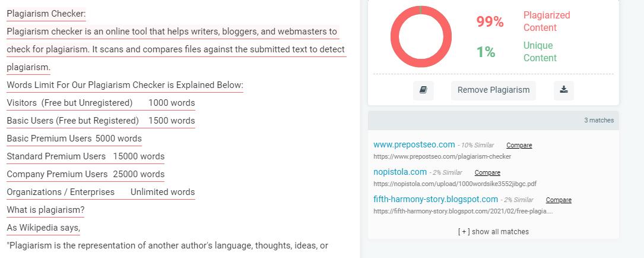Image resolution: width=644 pixels, height=258 pixels.
Task: Click the 3 matches header label
Action: (598, 120)
